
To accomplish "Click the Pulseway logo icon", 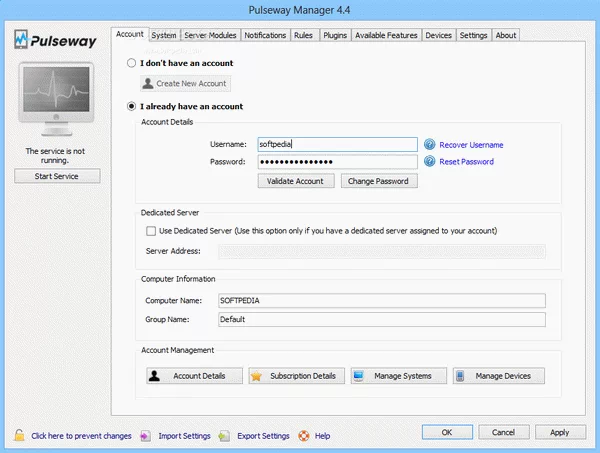I will [21, 39].
